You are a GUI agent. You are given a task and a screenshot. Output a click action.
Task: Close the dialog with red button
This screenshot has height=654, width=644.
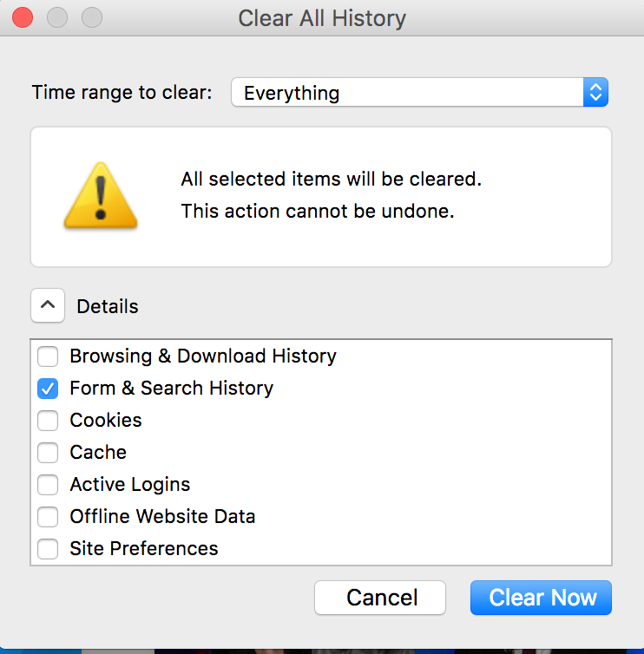click(x=23, y=17)
